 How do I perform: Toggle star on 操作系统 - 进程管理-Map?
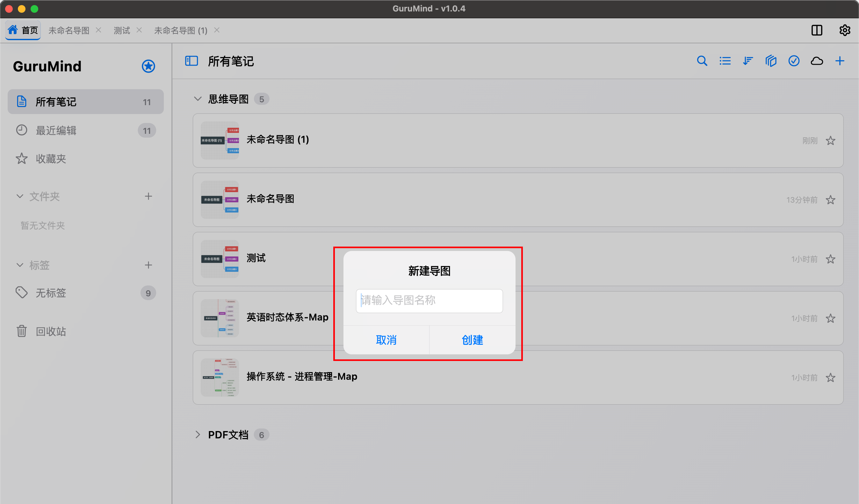830,378
